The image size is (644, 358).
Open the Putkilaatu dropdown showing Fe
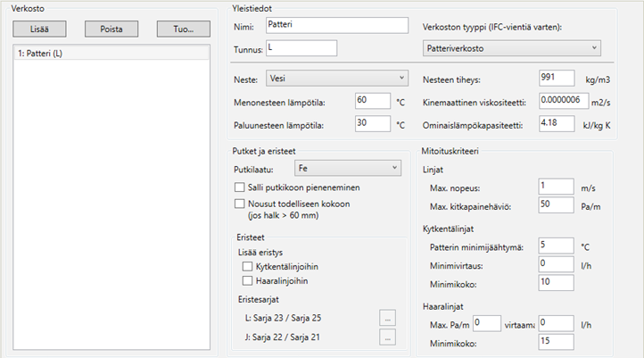click(348, 168)
